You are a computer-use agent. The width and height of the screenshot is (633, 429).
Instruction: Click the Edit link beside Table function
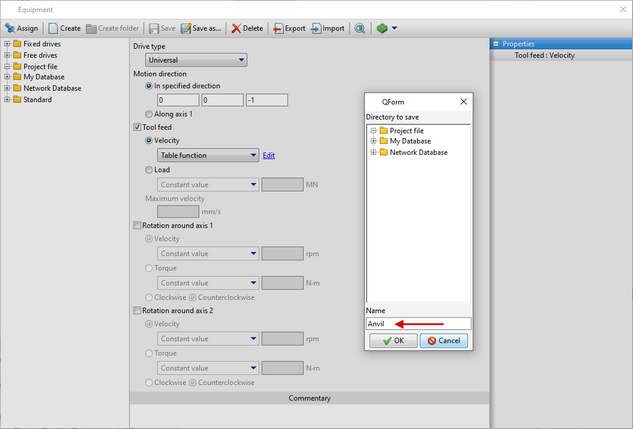(x=268, y=155)
